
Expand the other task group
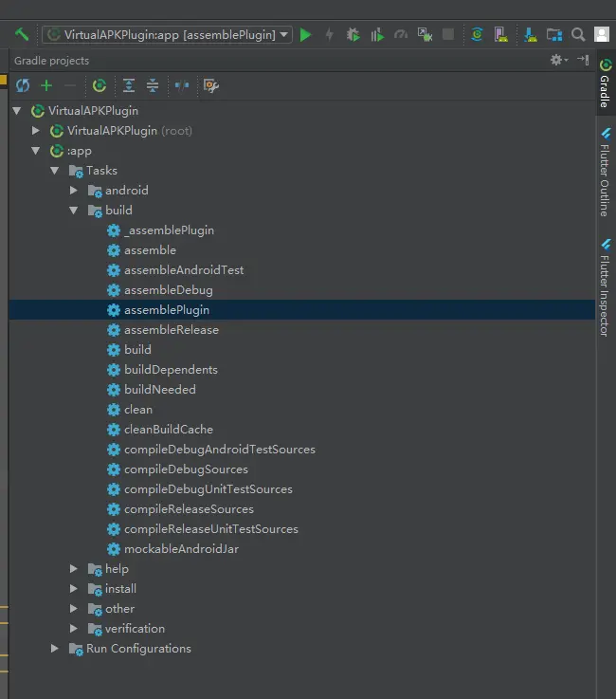(x=74, y=609)
